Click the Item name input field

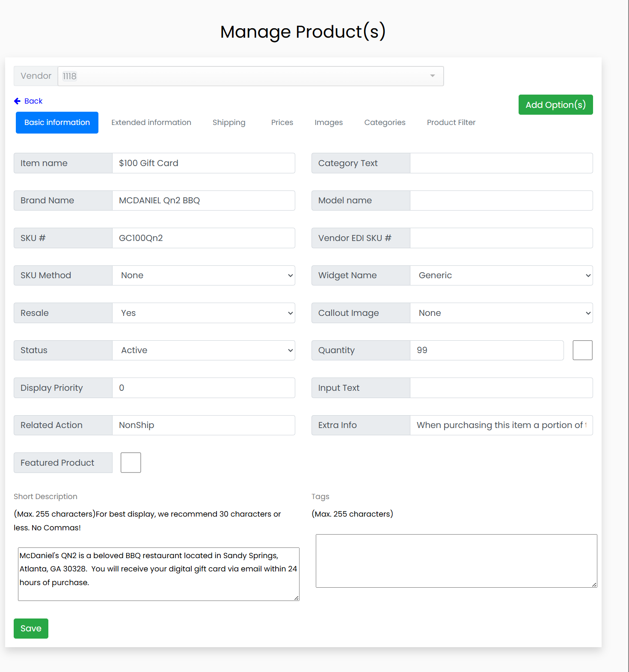[x=204, y=163]
